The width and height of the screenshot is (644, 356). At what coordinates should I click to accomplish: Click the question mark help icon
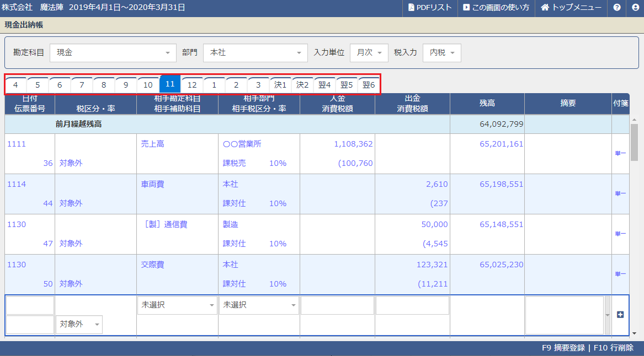pyautogui.click(x=617, y=8)
